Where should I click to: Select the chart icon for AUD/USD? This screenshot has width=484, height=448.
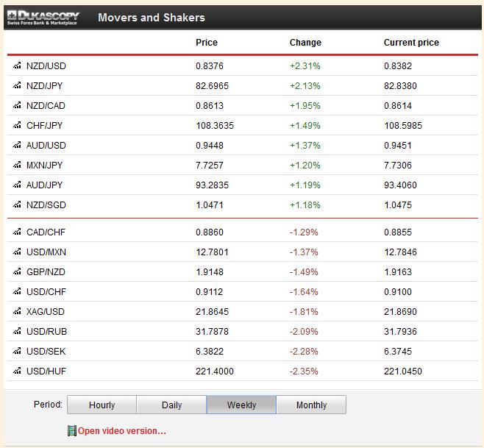coord(17,145)
